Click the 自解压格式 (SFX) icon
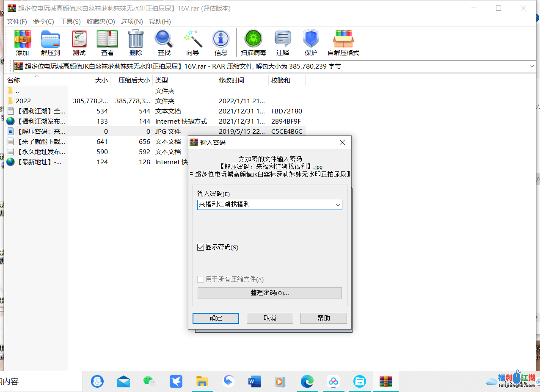540x392 pixels. pyautogui.click(x=344, y=42)
